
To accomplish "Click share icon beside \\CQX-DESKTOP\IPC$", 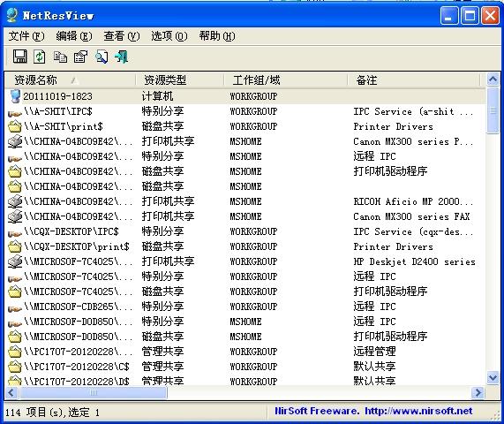I will (15, 233).
